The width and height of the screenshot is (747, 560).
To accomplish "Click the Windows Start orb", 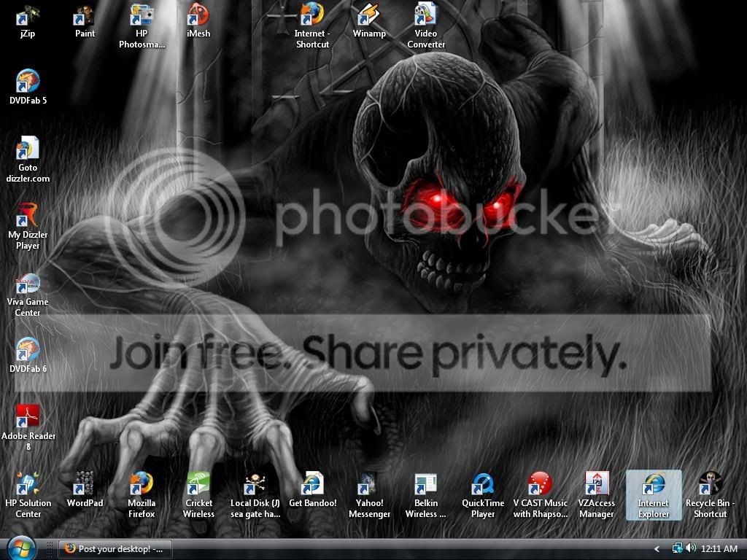I will (20, 548).
